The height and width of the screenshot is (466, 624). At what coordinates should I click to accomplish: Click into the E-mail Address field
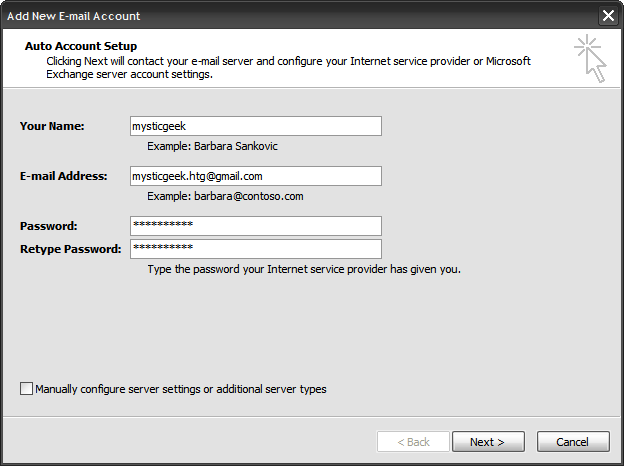[255, 176]
